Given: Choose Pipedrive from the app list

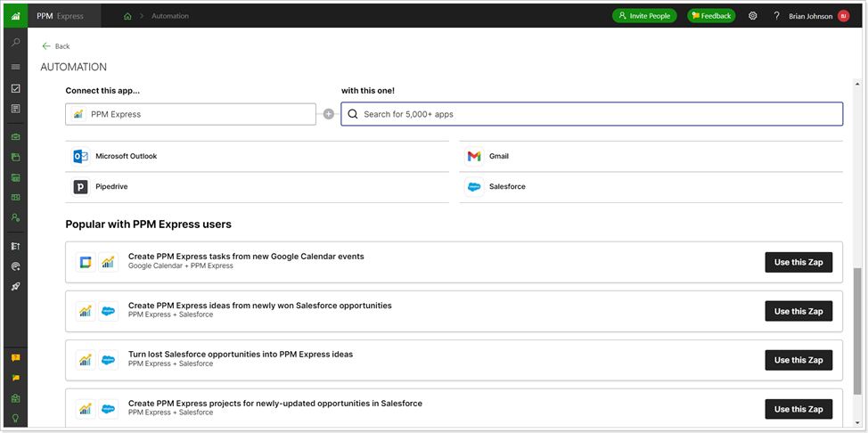Looking at the screenshot, I should (x=257, y=187).
